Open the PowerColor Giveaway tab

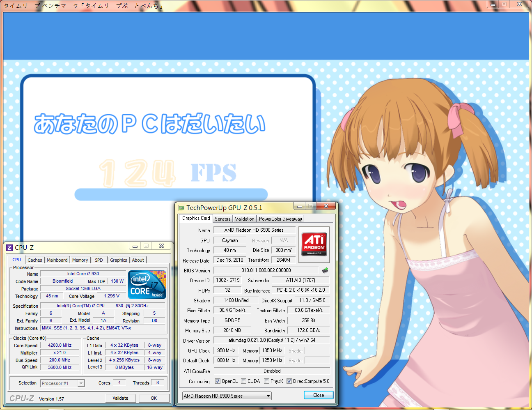point(280,219)
